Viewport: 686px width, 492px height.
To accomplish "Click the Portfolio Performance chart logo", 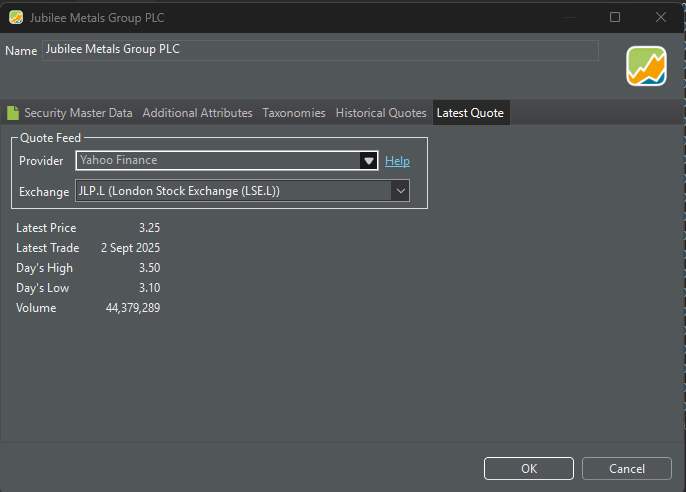I will click(x=646, y=66).
